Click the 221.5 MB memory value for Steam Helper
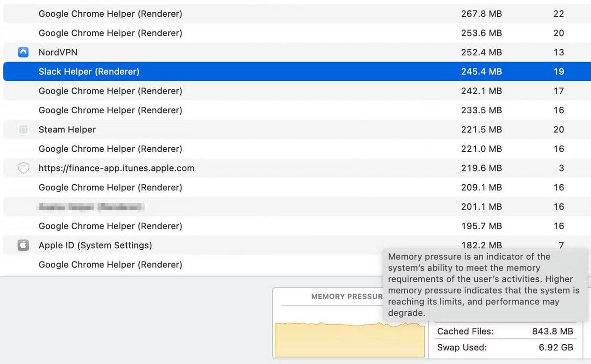Screen dimensions: 591x364 click(x=482, y=130)
